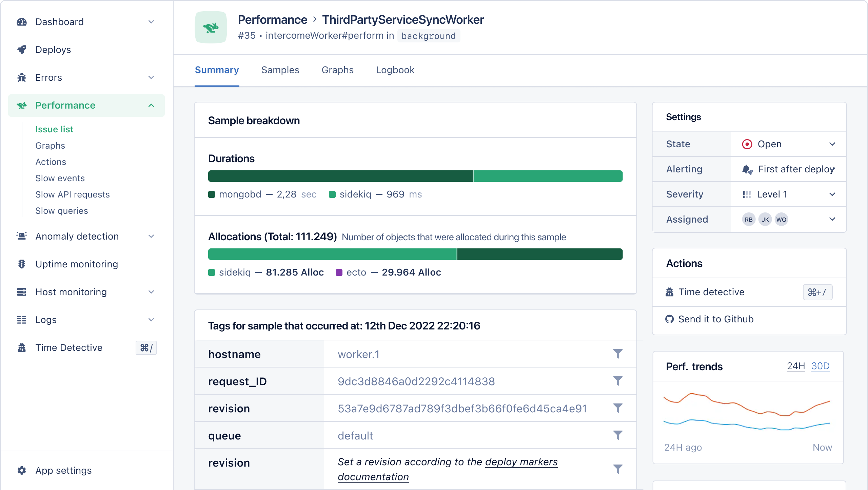Click the GitHub icon next to Send it

coord(670,319)
